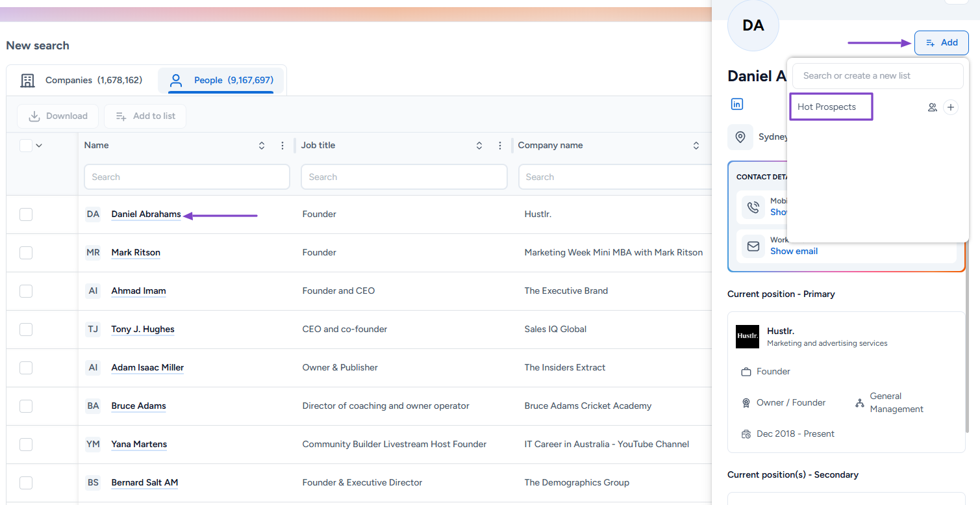Click the profile panel vertical scrollbar
The width and height of the screenshot is (980, 505).
pos(967,338)
